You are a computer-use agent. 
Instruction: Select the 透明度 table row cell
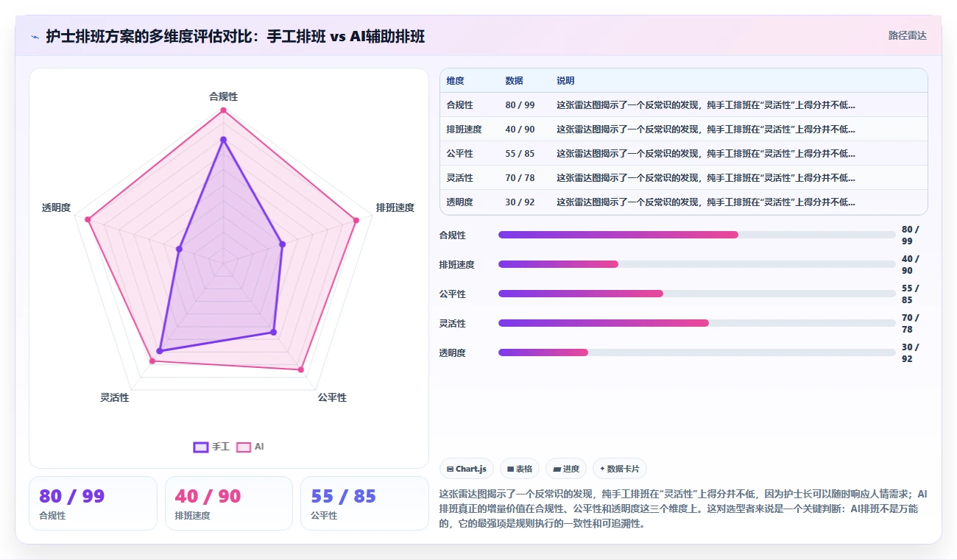pos(459,202)
